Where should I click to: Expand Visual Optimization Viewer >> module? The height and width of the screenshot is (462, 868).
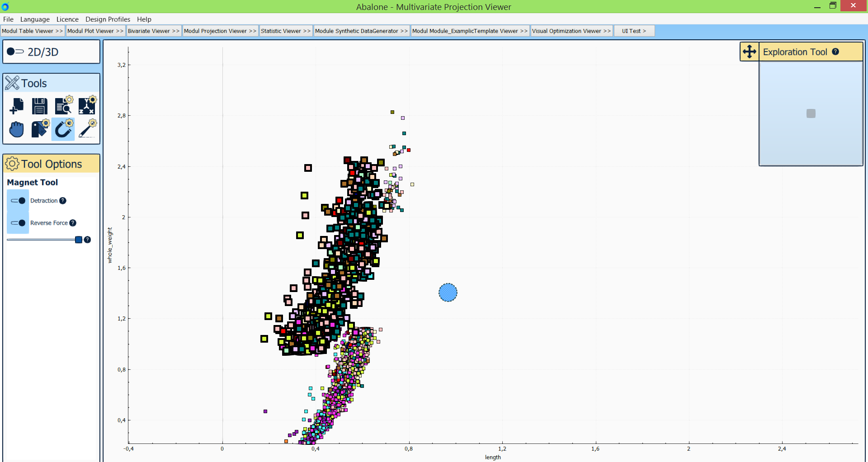point(571,31)
